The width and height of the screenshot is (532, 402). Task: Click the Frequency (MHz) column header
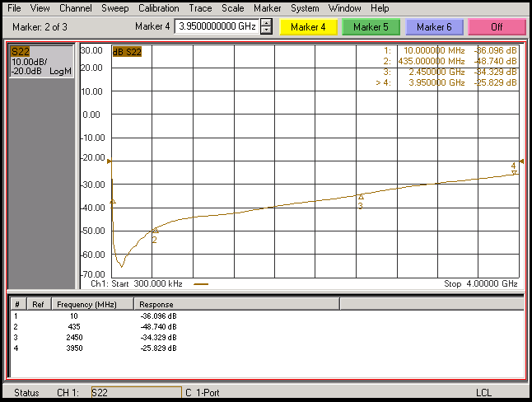(x=92, y=304)
